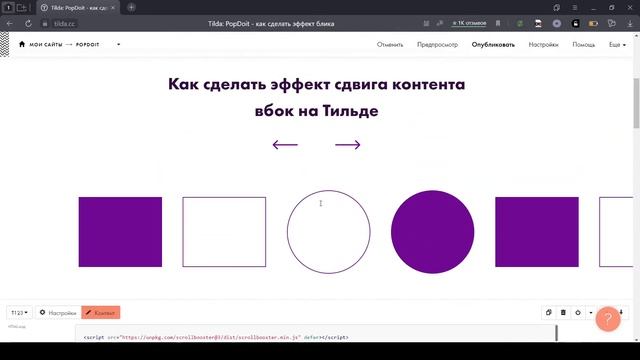This screenshot has height=360, width=640.
Task: Expand the page dropdown next to POPDOIT
Action: pyautogui.click(x=118, y=44)
